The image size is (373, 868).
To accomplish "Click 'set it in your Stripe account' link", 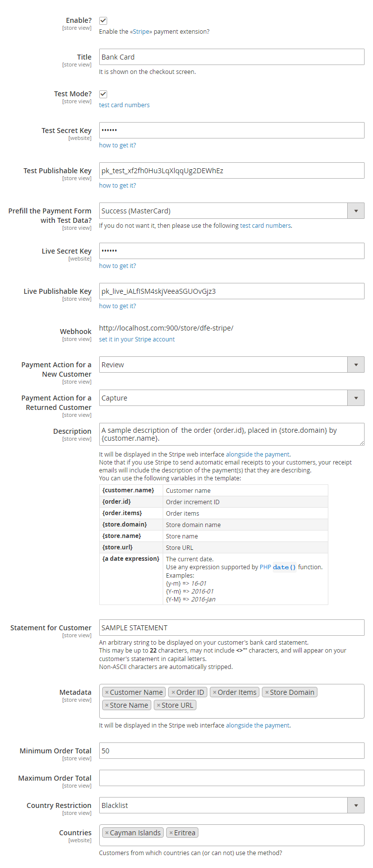I will tap(137, 339).
